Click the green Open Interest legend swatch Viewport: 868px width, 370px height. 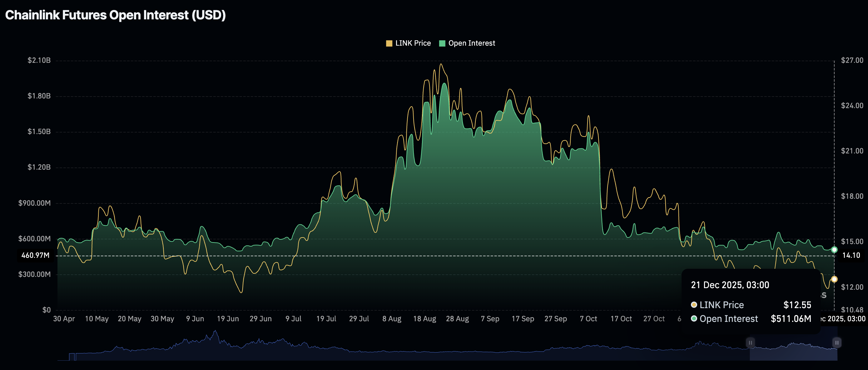click(442, 43)
